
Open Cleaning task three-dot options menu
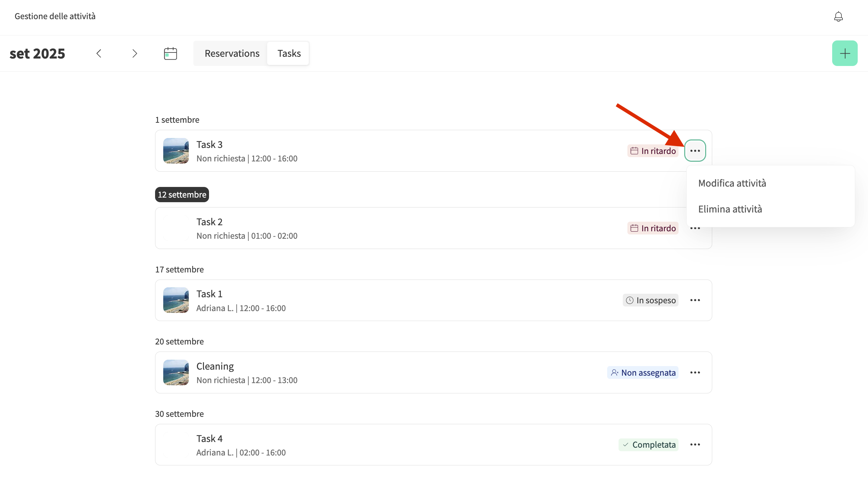pyautogui.click(x=695, y=372)
